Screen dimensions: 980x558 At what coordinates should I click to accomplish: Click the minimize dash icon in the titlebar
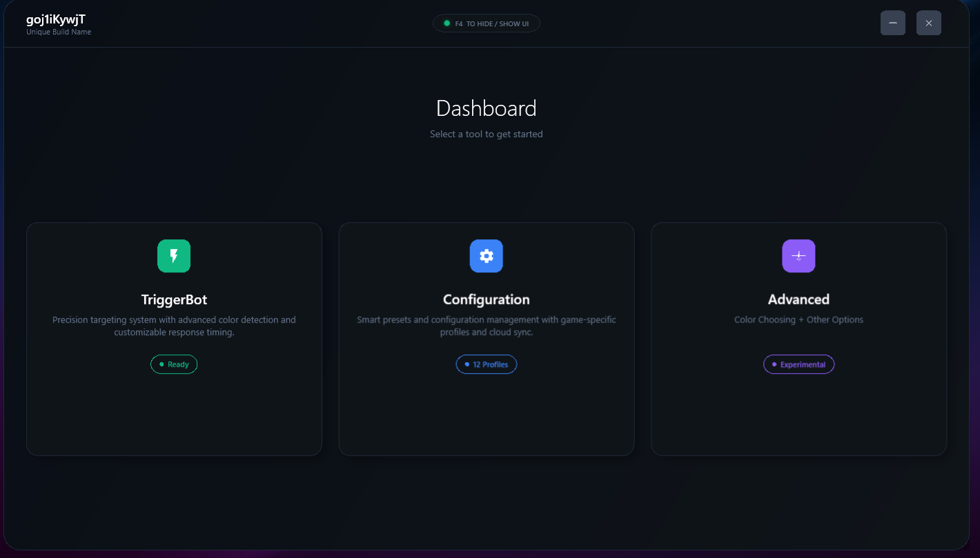[892, 23]
